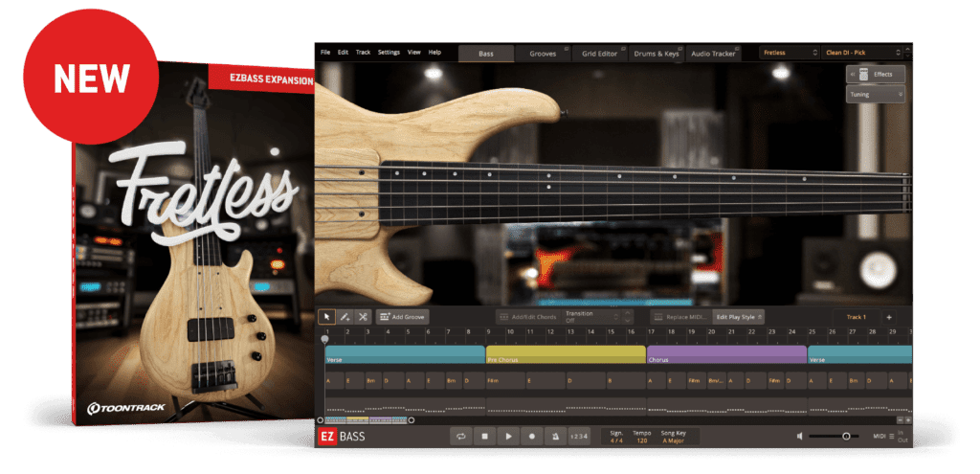Screen dimensions: 980x474
Task: Click the playhead marker at bar 1
Action: click(x=324, y=340)
